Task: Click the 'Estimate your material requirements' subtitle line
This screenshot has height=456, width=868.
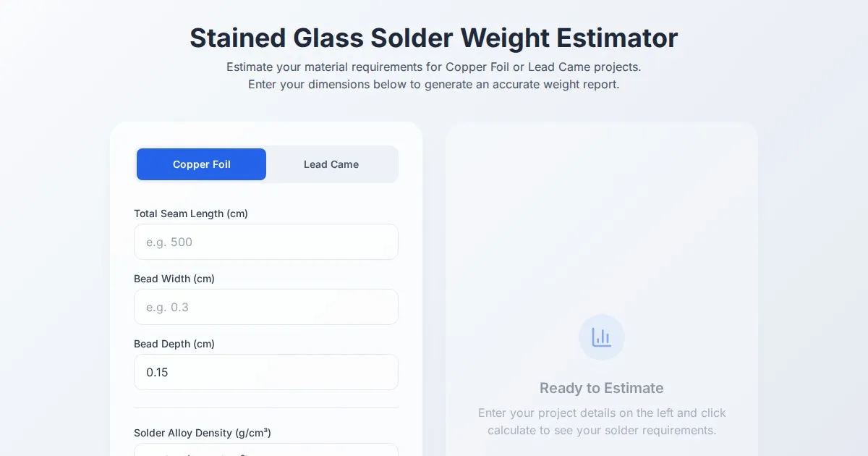Action: click(434, 67)
